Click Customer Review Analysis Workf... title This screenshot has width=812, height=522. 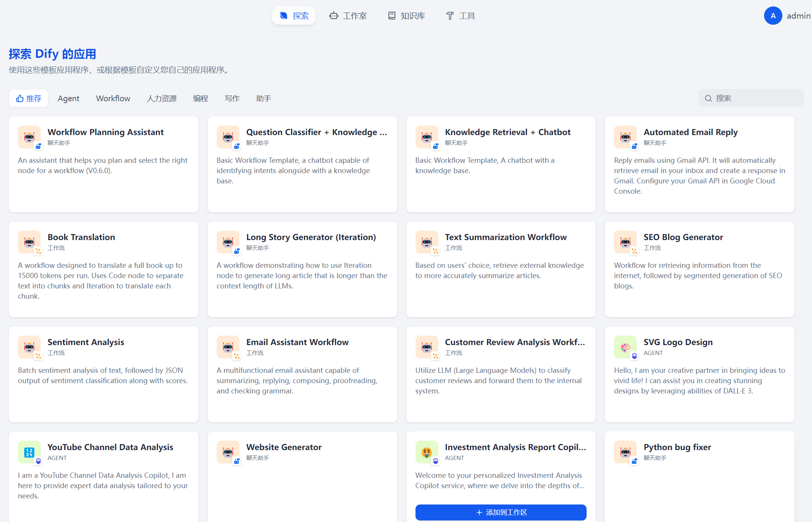[x=515, y=342]
